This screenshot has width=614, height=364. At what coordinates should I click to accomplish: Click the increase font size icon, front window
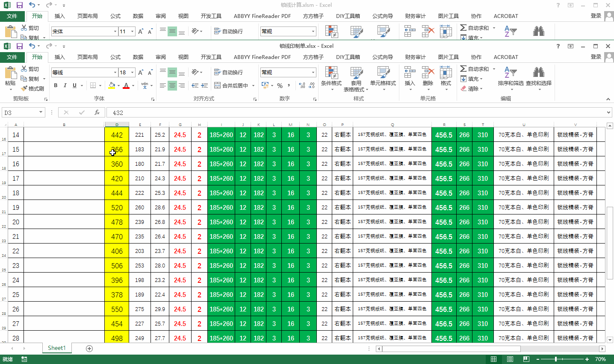click(x=141, y=72)
